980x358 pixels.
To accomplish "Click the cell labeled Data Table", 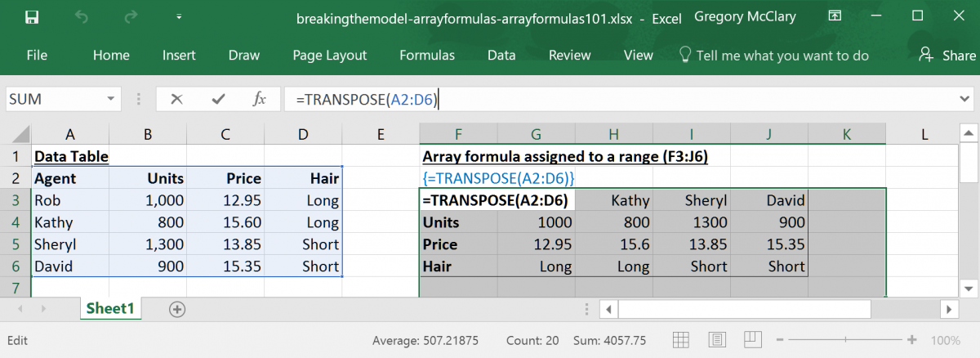I will [x=70, y=156].
